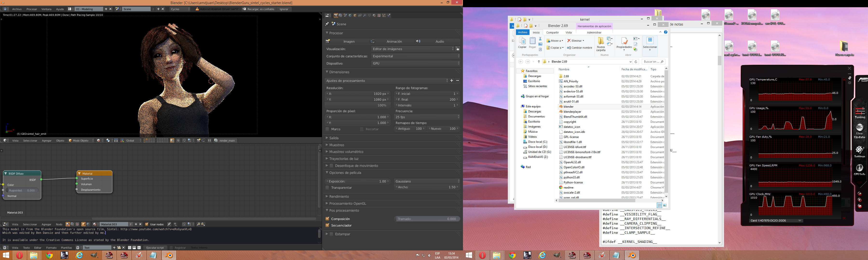Click the Exposición value slider

point(358,181)
